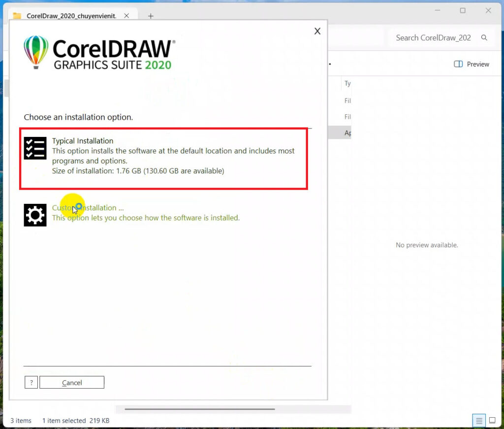Focus the Search CorelDraw_202 field
This screenshot has width=504, height=429.
pos(433,38)
